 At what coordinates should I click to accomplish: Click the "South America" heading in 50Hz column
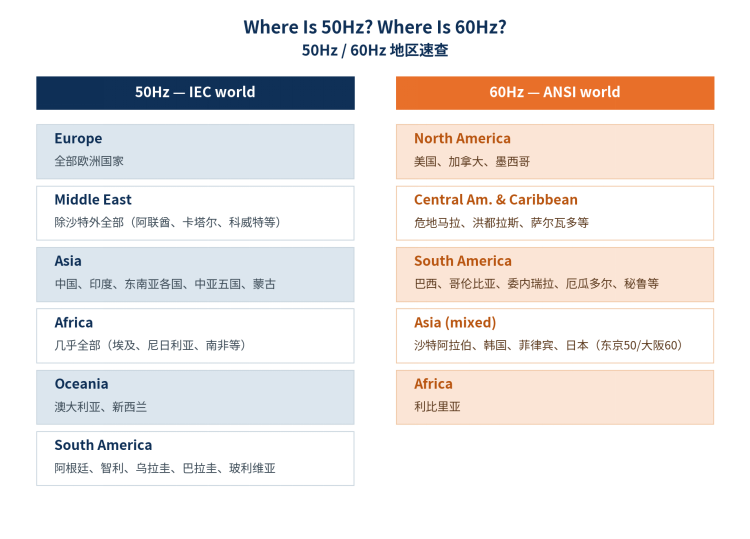(103, 445)
